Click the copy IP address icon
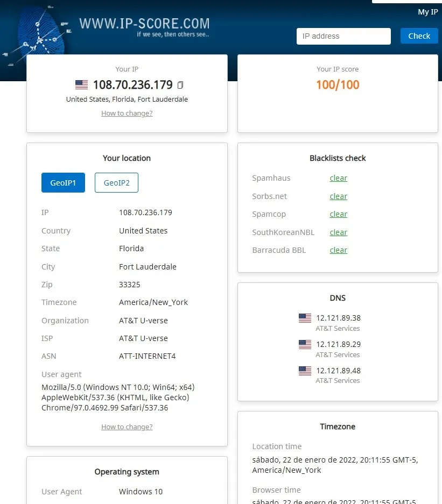Screen dimensions: 442x504 point(180,85)
